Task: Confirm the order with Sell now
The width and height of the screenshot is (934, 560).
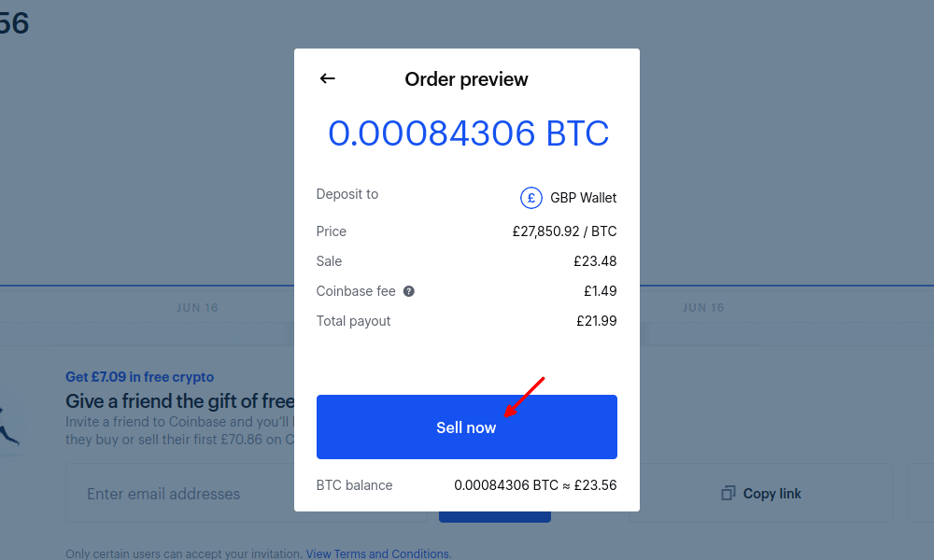Action: (x=466, y=427)
